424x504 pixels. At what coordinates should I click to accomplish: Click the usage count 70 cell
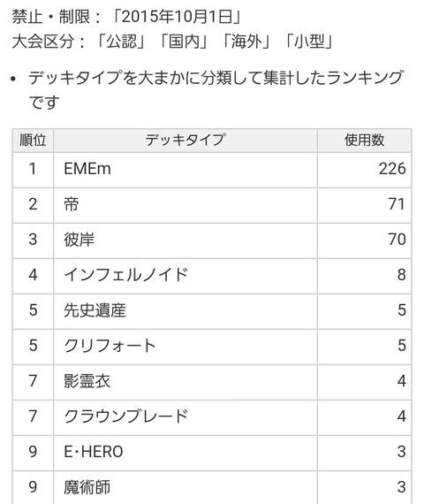click(365, 240)
